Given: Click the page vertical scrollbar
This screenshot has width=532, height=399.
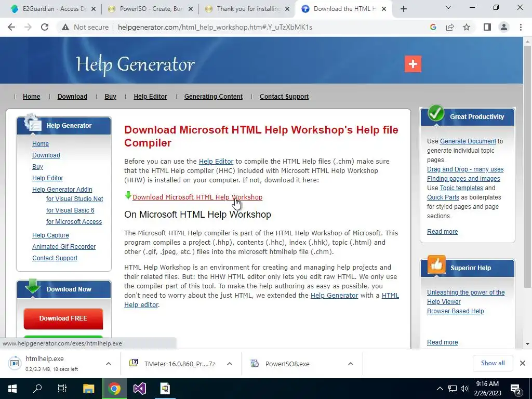Looking at the screenshot, I should 527,166.
